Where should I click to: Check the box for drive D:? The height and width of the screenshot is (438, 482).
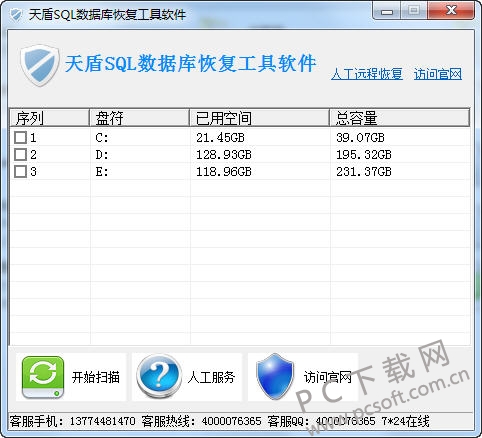click(x=20, y=154)
